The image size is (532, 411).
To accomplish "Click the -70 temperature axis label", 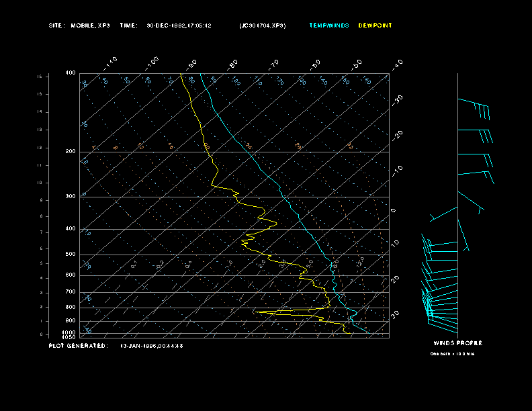I will [x=273, y=64].
